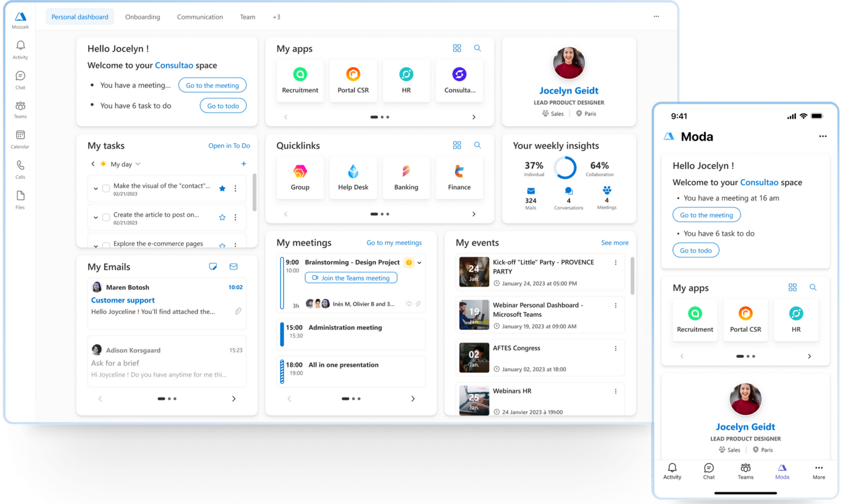
Task: Click the chat icon in My Emails header
Action: tap(213, 267)
